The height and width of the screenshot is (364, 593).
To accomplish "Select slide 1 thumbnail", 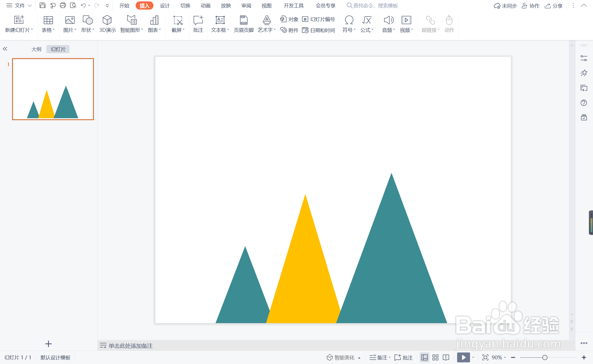I will (53, 89).
